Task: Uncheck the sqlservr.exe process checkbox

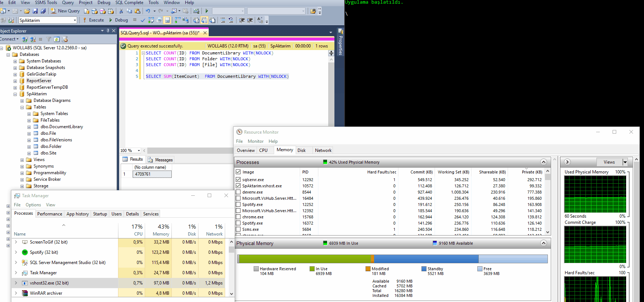Action: click(x=238, y=180)
